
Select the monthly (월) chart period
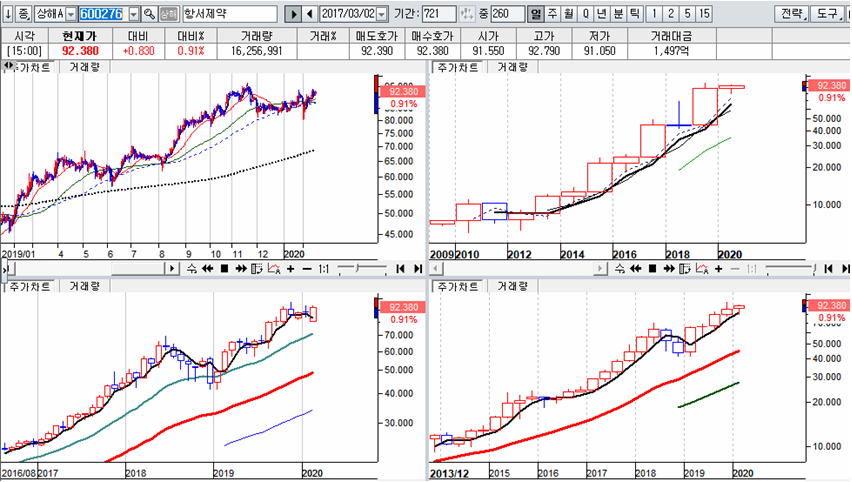click(568, 14)
